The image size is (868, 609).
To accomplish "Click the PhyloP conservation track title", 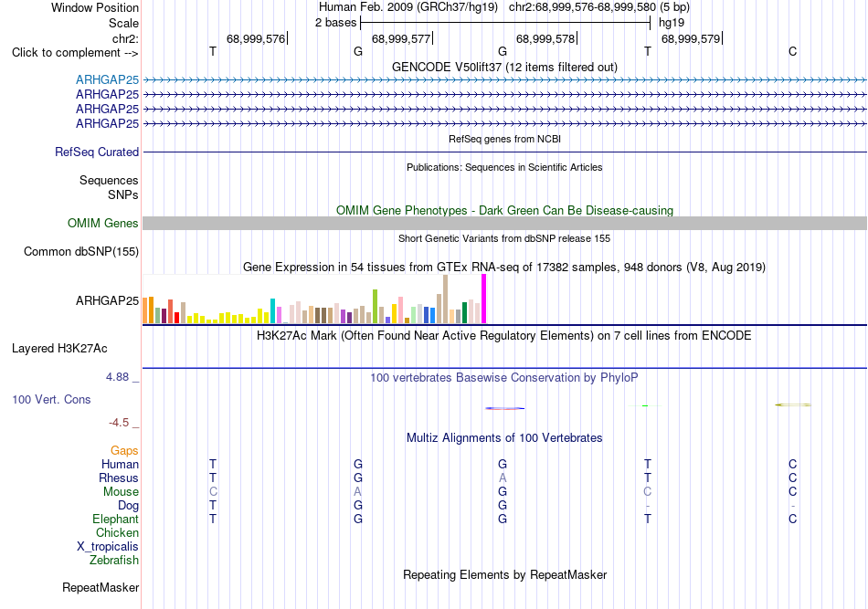I will tap(504, 378).
